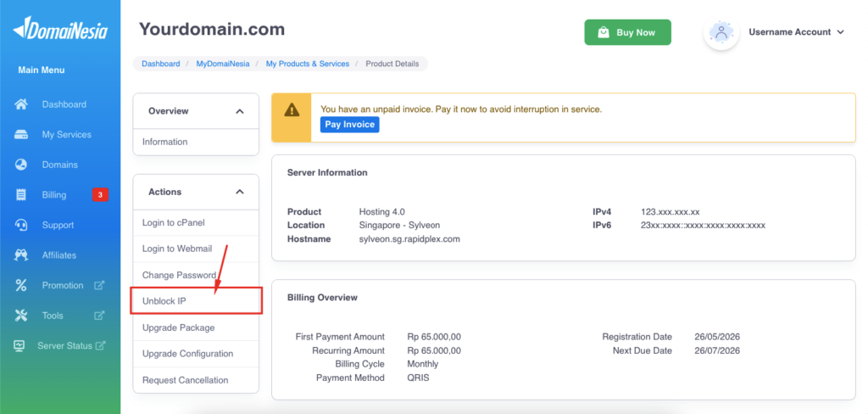Click the Yourdomain.com page title

pos(211,29)
